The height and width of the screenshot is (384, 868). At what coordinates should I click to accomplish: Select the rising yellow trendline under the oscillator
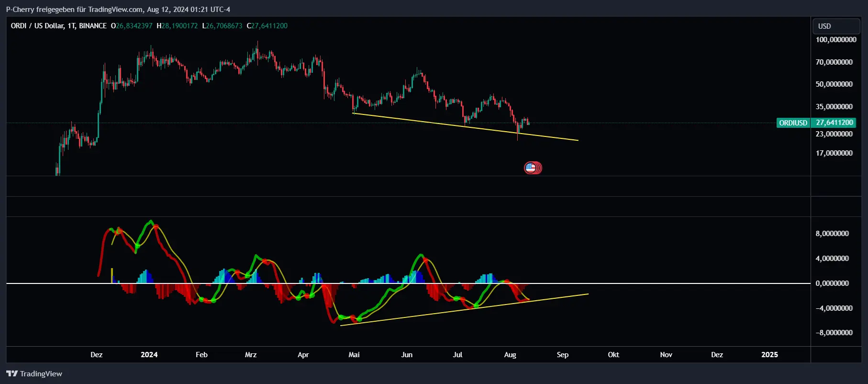(x=464, y=310)
